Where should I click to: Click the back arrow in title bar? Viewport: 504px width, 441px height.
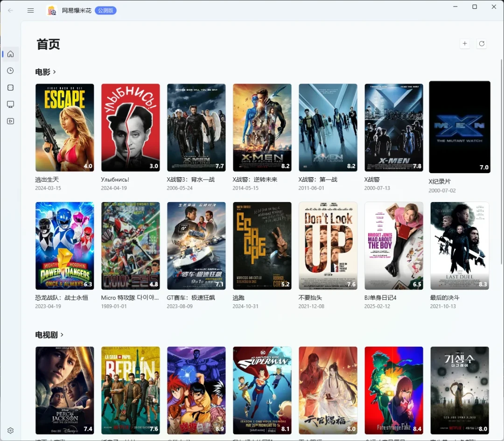click(10, 11)
